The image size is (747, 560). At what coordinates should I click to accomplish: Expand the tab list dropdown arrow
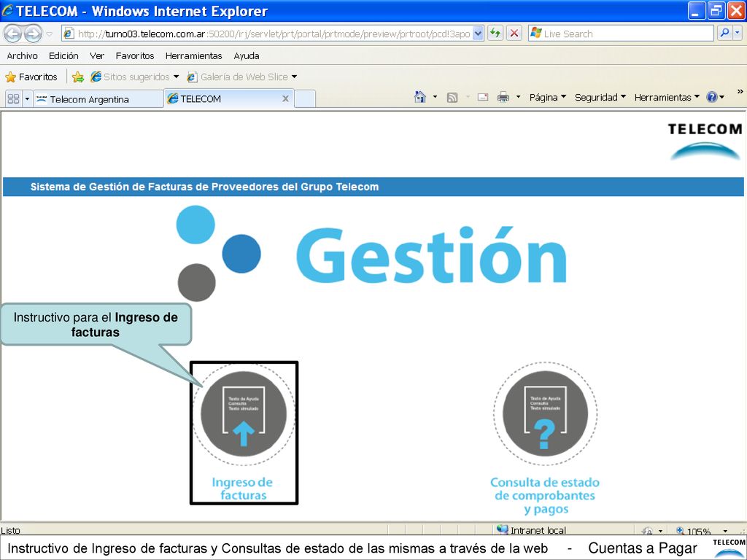(27, 99)
